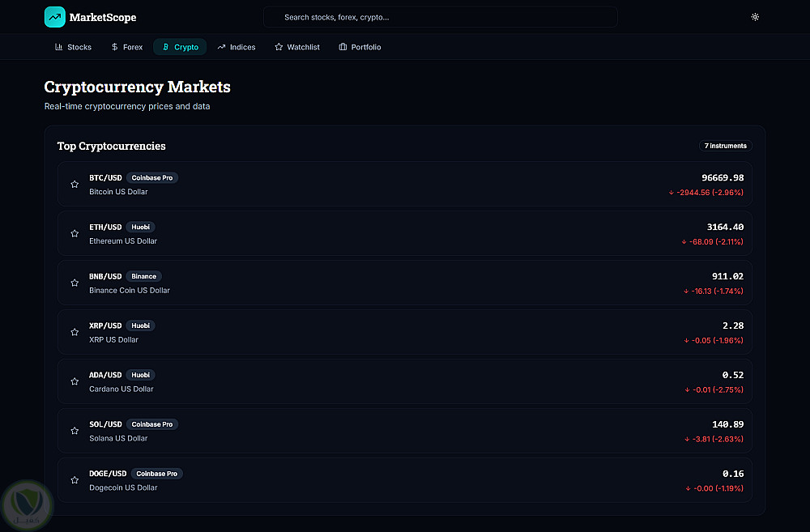
Task: Favorite DOGE/USD with the star icon
Action: tap(75, 480)
